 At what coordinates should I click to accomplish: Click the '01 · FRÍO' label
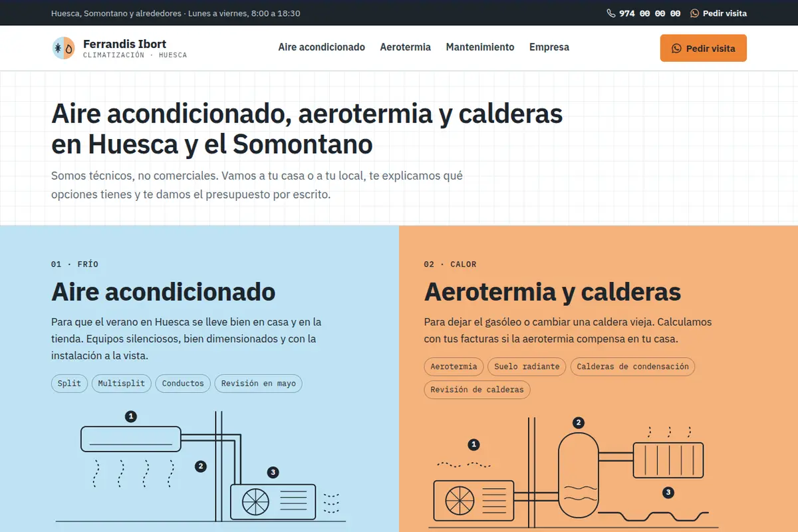(74, 264)
